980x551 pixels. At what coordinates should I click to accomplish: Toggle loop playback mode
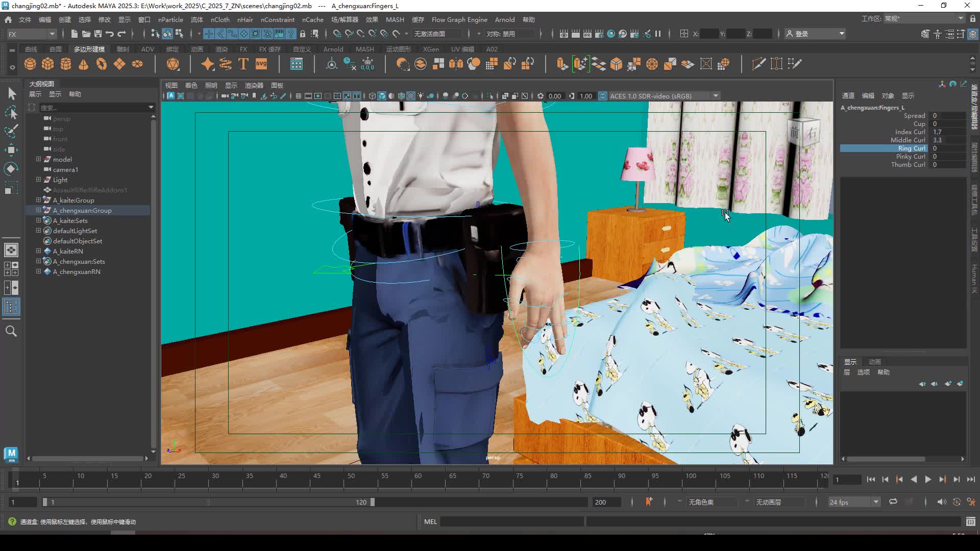click(x=893, y=502)
